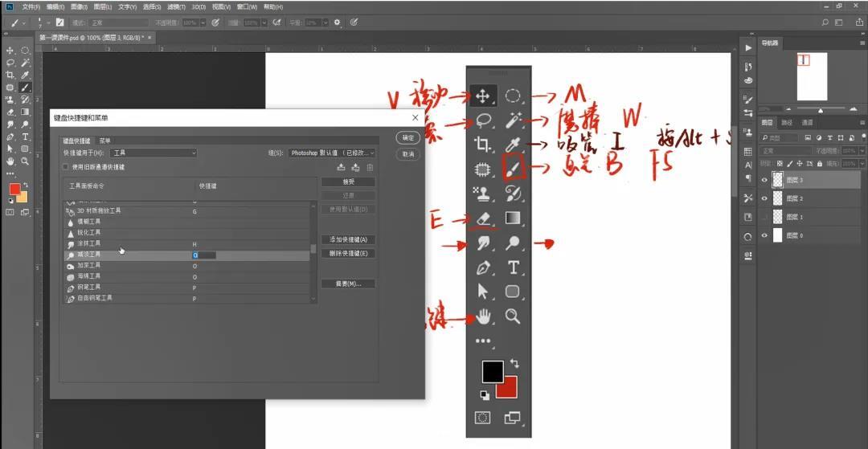
Task: Switch to the 菜单 tab in dialog
Action: tap(105, 141)
